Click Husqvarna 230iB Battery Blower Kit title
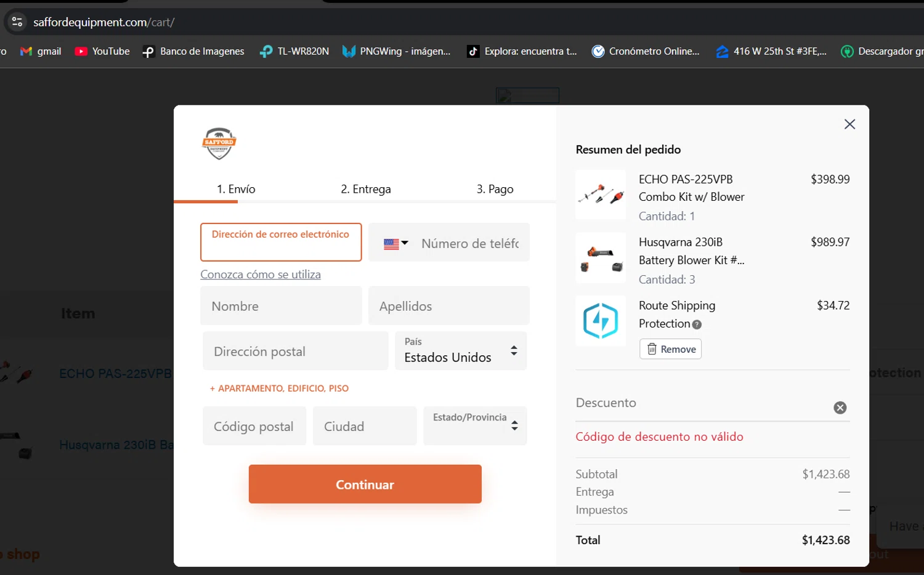 pyautogui.click(x=691, y=251)
